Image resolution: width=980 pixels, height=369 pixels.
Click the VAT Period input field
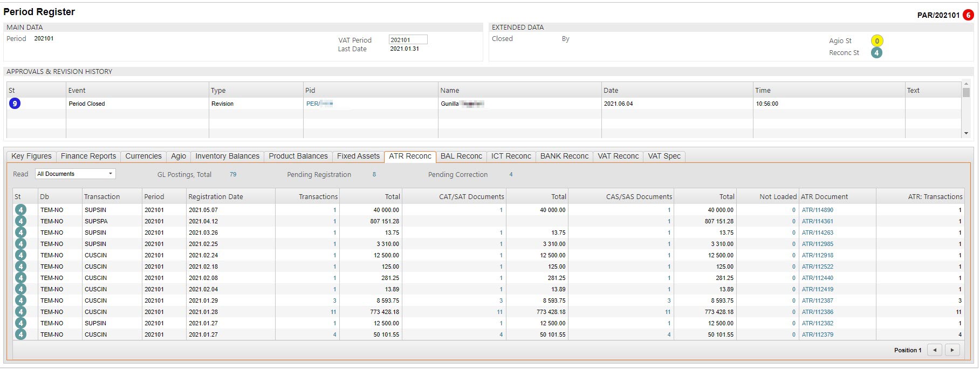point(408,39)
